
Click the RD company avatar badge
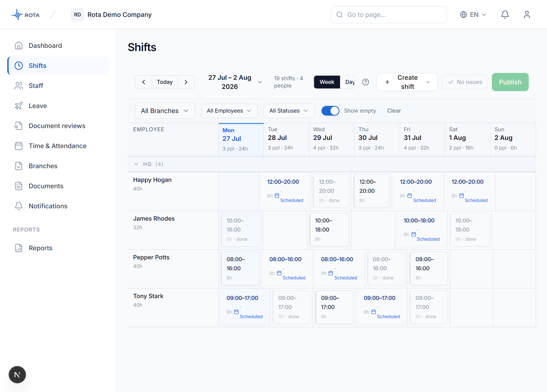click(77, 15)
